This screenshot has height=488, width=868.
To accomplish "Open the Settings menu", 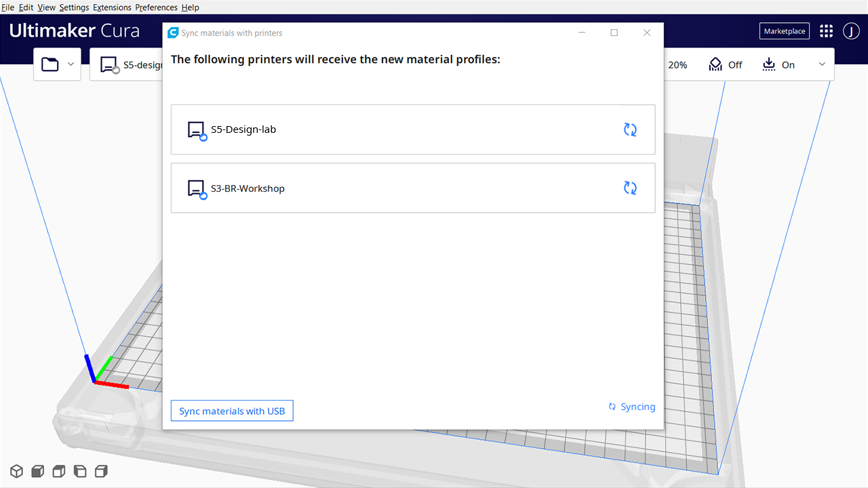I will 74,7.
